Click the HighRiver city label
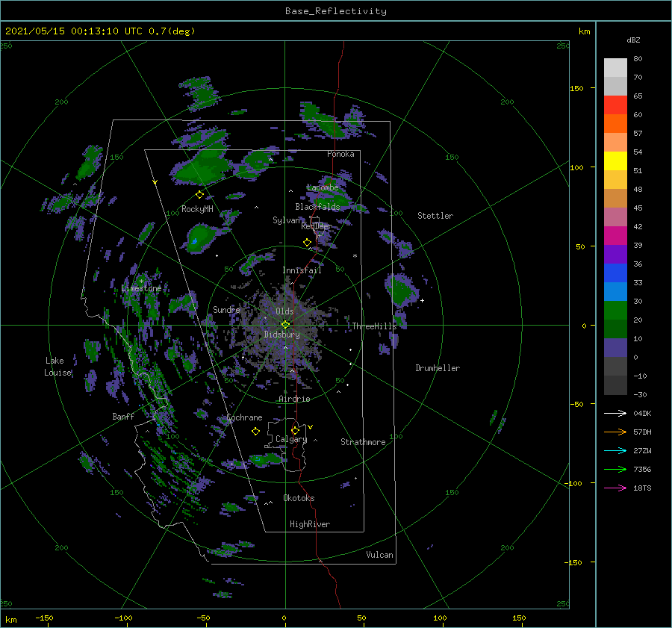 (310, 524)
